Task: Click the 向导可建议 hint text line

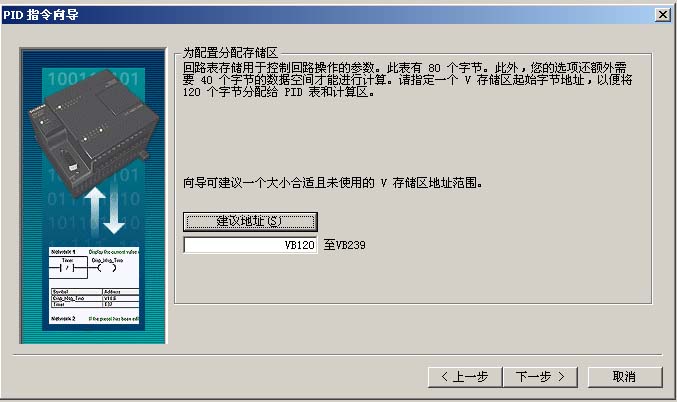Action: (x=332, y=183)
